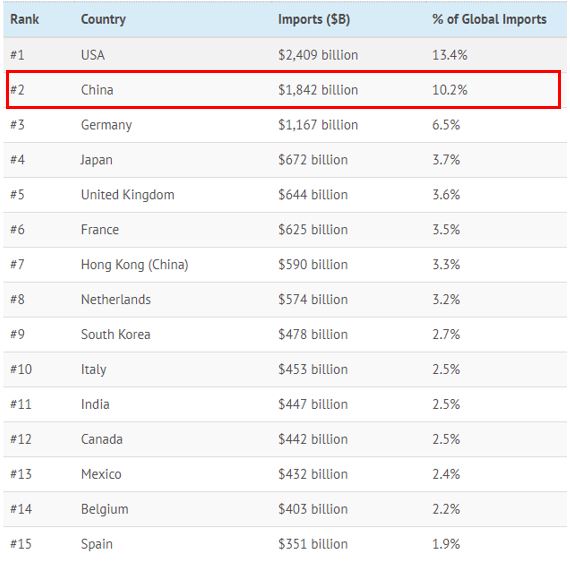This screenshot has height=563, width=570.
Task: Click the 2.7% share cell
Action: (446, 334)
